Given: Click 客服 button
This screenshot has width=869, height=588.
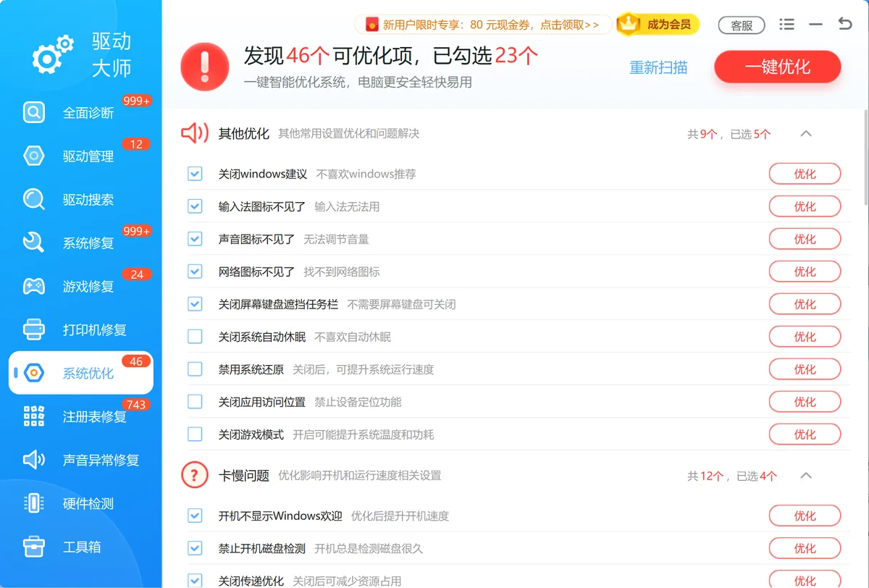Looking at the screenshot, I should point(742,25).
